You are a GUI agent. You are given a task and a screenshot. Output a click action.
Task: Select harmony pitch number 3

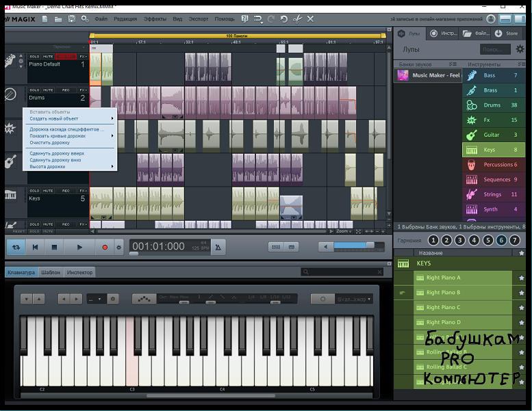point(459,241)
